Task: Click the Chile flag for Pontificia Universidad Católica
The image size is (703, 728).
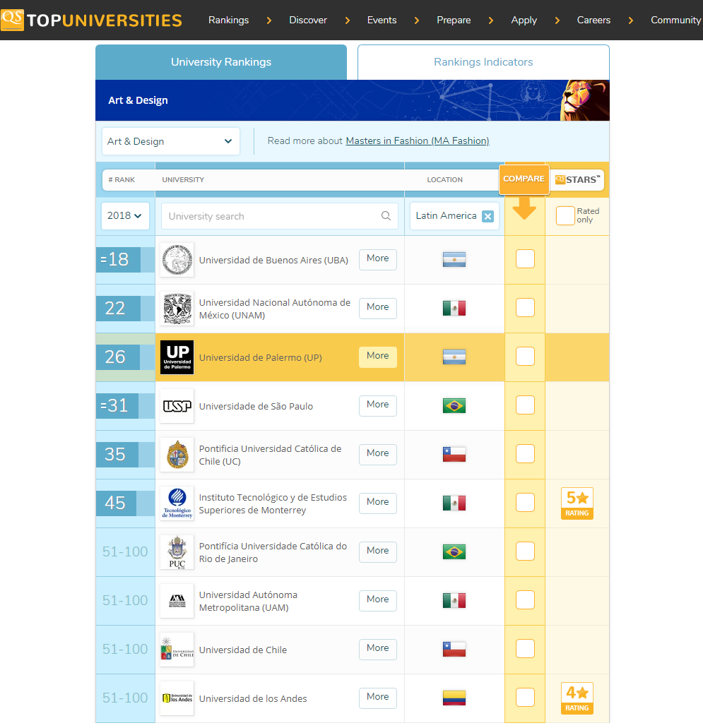Action: 454,455
